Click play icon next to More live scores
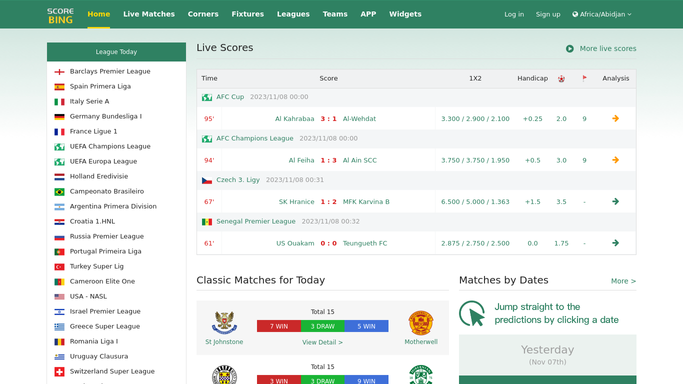 pos(570,49)
